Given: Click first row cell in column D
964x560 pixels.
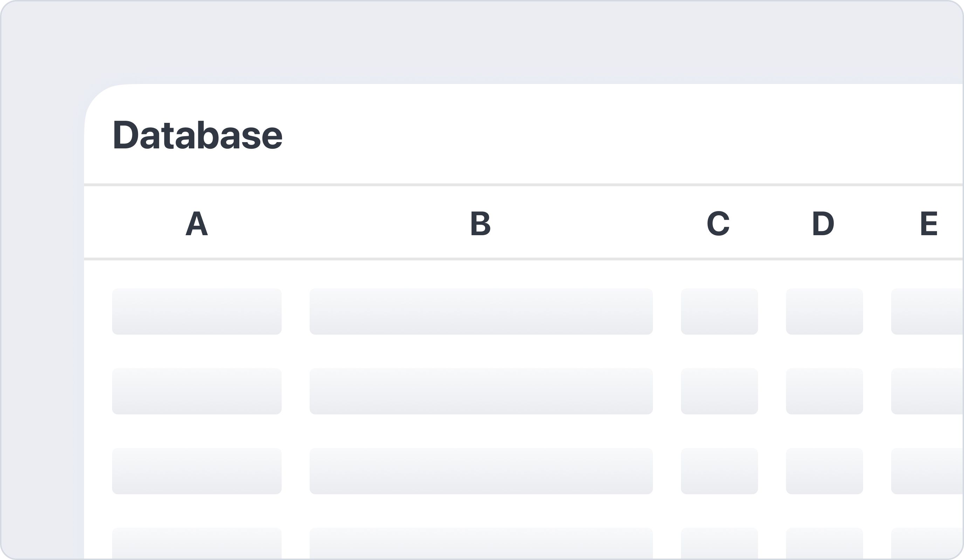Looking at the screenshot, I should (x=824, y=311).
